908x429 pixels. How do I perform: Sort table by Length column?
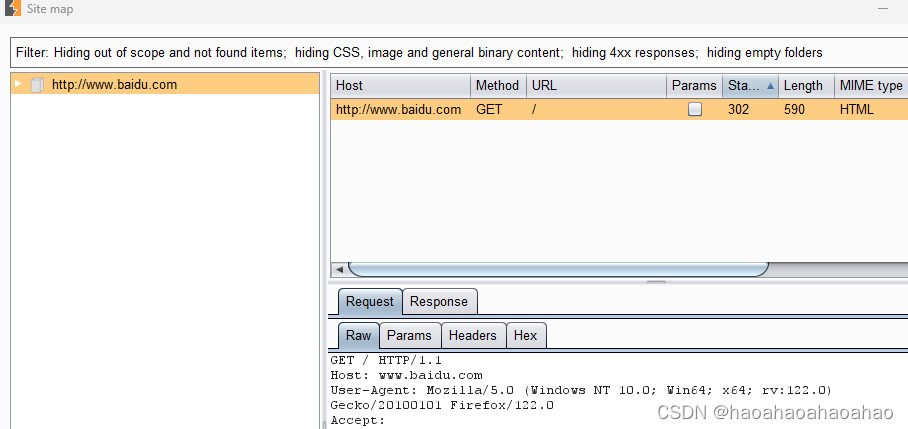click(806, 86)
